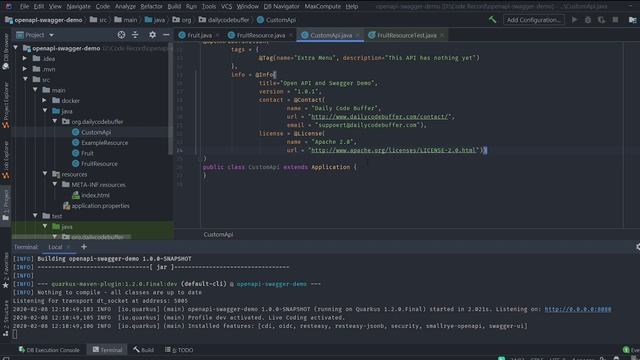The width and height of the screenshot is (640, 360).
Task: Open the Refactor menu
Action: point(151,7)
